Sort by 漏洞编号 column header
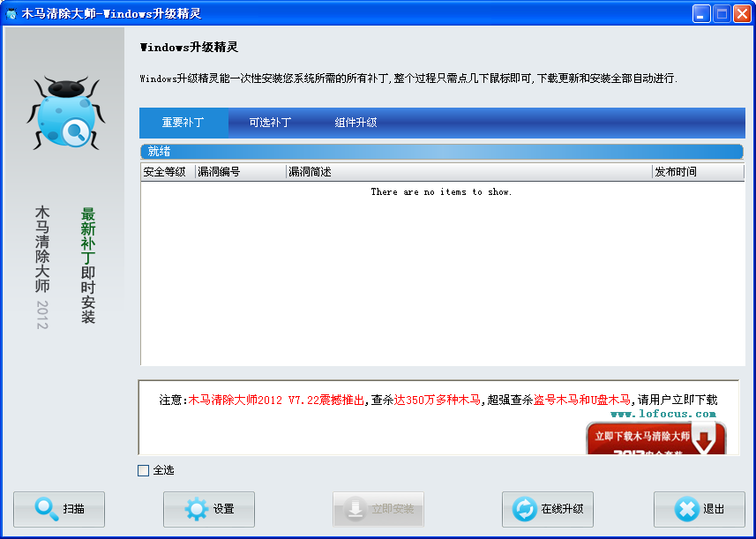The image size is (756, 539). [241, 172]
